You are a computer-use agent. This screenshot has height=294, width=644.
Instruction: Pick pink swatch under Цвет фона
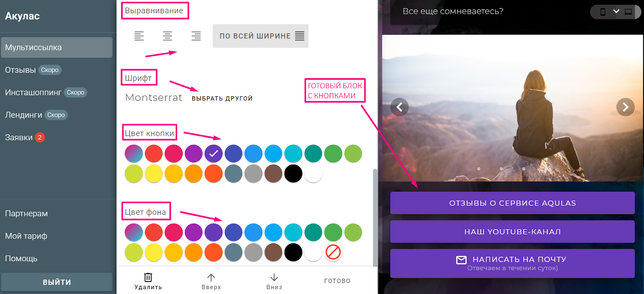point(173,232)
